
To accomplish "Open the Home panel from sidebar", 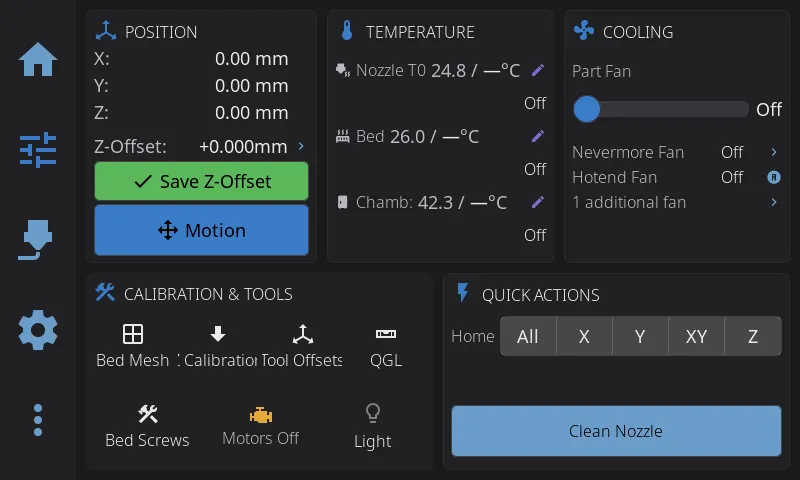I will 38,60.
